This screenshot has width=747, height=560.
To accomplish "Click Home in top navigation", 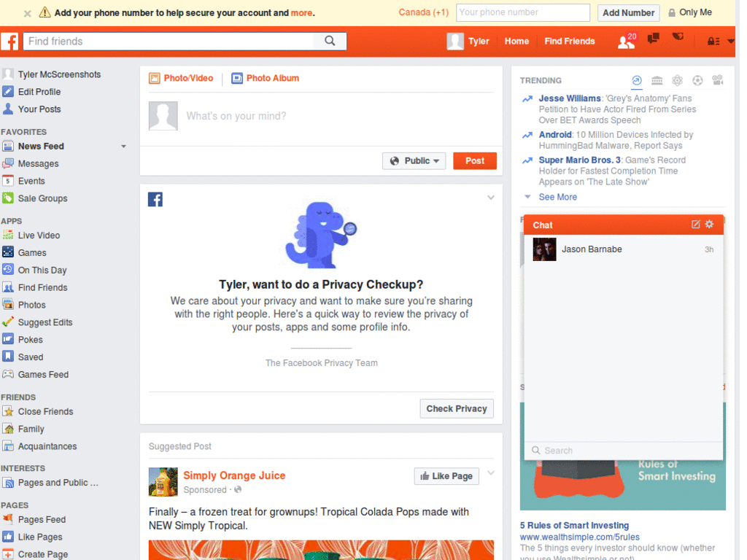I will (x=516, y=42).
